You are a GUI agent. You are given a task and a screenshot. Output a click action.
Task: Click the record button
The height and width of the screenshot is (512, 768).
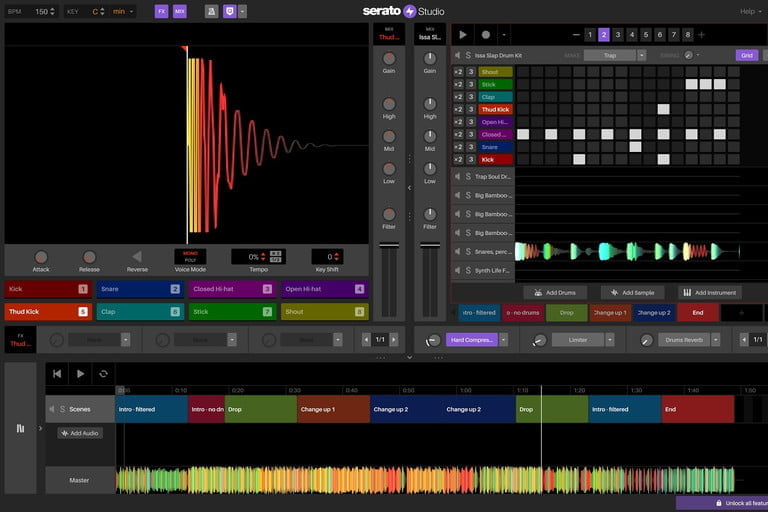click(486, 35)
